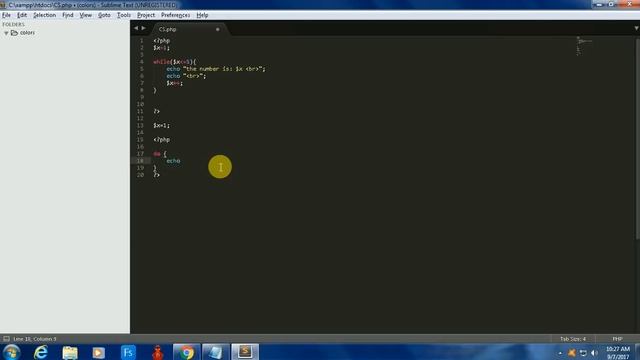
Task: Click line number 20 in gutter
Action: click(x=140, y=175)
